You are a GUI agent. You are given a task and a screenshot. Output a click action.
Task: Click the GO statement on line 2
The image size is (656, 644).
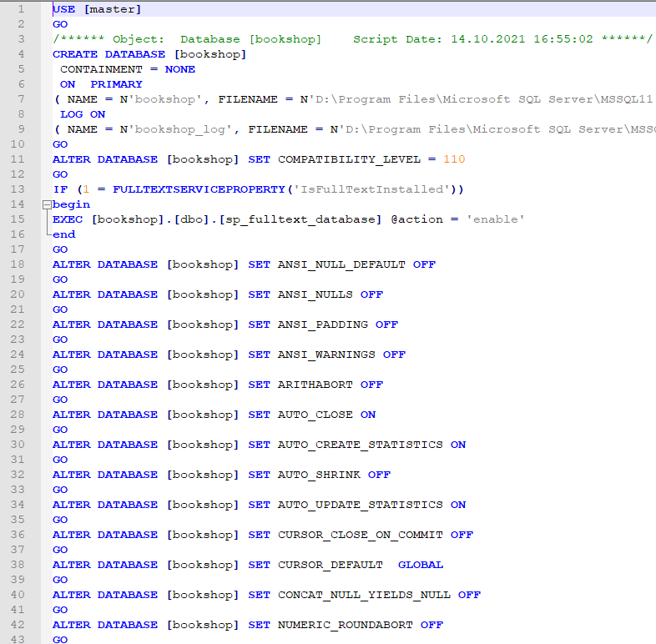coord(60,24)
